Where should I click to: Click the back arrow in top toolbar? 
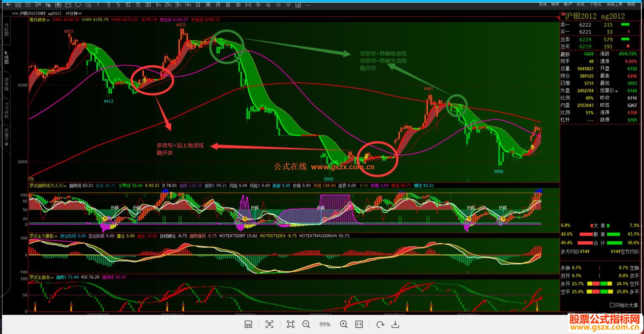8,5
